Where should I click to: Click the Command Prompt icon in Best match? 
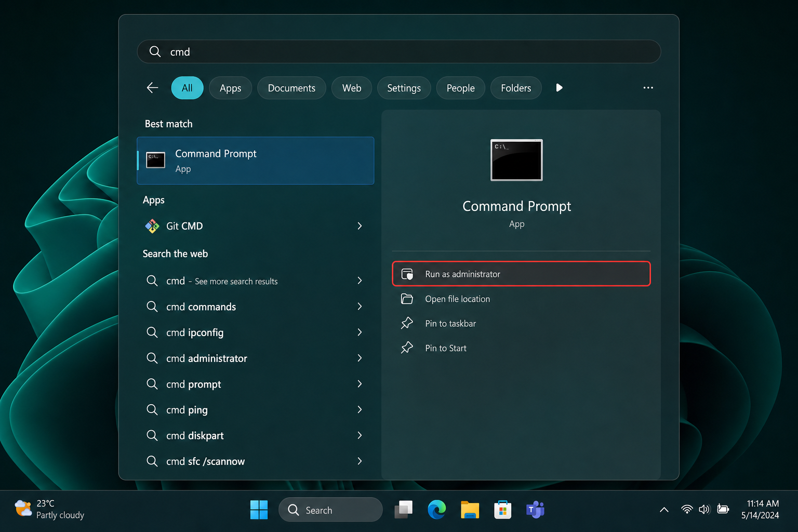[155, 161]
